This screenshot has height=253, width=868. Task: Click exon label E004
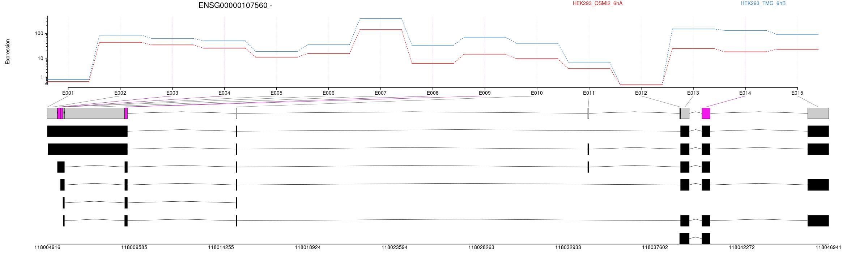pyautogui.click(x=224, y=93)
